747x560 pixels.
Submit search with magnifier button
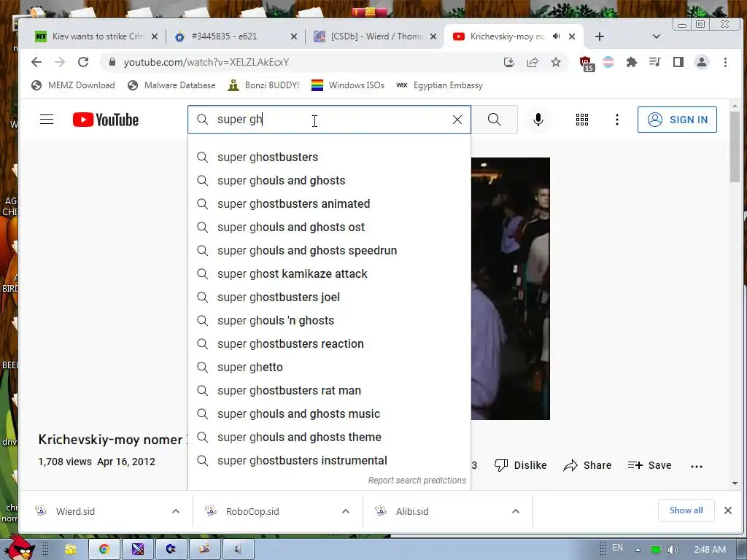point(495,120)
